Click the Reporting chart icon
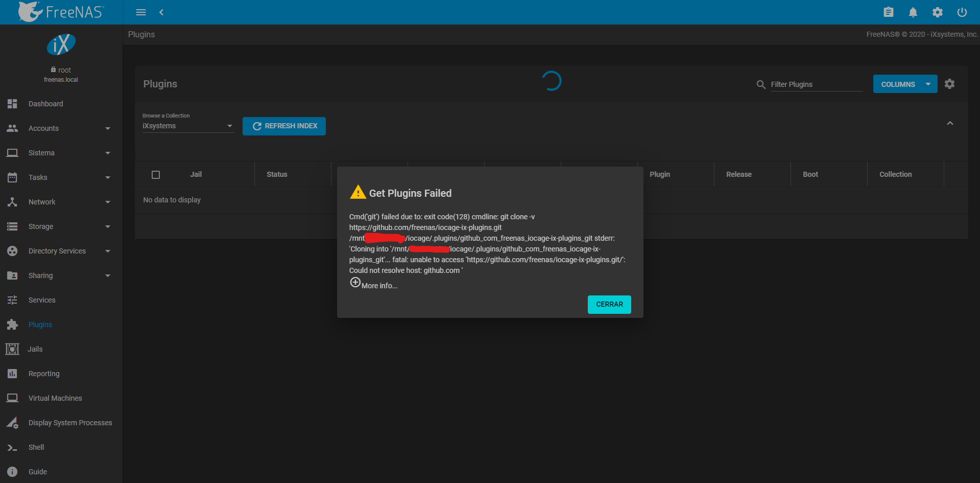 (12, 374)
